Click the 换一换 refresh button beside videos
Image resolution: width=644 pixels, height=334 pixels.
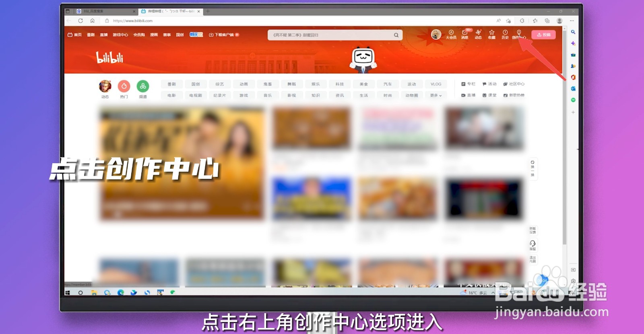point(533,168)
